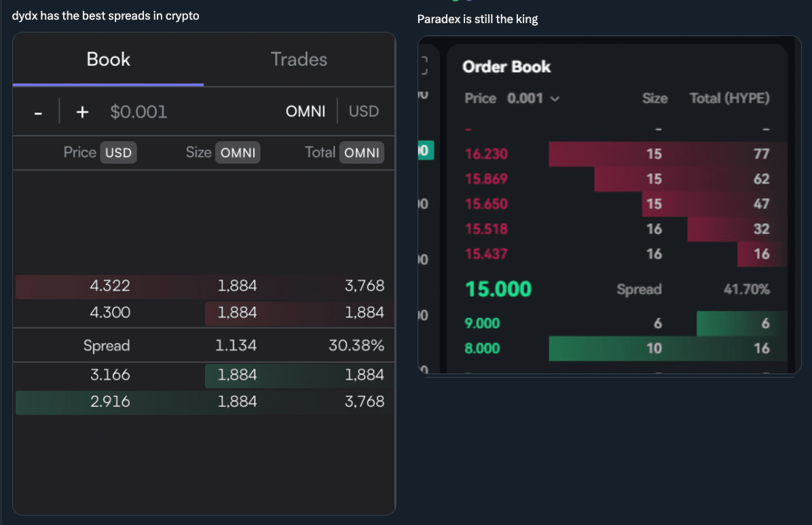Screen dimensions: 812x525
Task: Click the Total OMNI column header
Action: (344, 152)
